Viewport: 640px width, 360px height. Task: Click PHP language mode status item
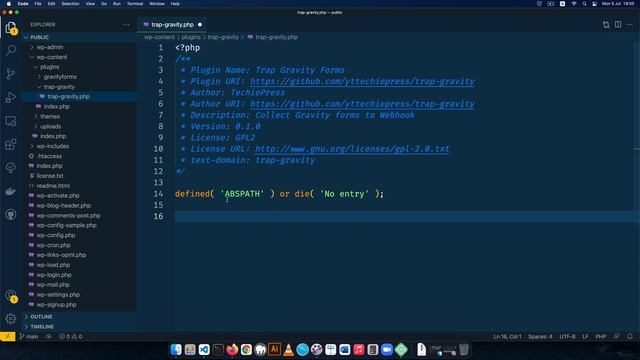600,337
